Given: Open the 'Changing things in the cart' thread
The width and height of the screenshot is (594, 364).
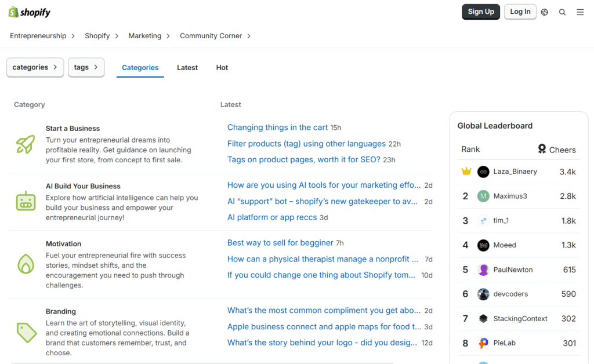Looking at the screenshot, I should click(277, 127).
